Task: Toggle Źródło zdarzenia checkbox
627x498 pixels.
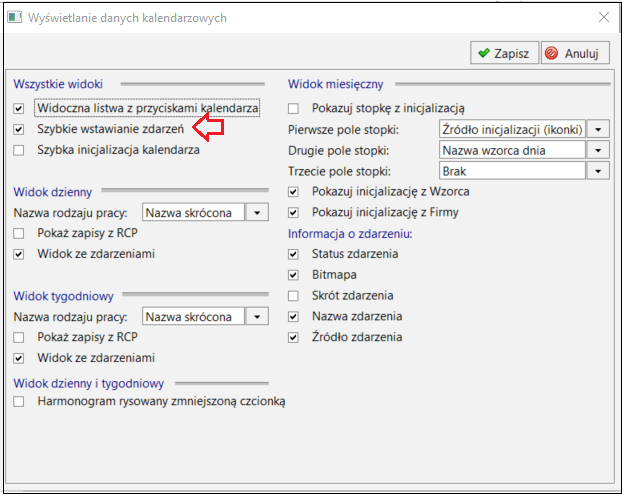Action: [x=293, y=337]
